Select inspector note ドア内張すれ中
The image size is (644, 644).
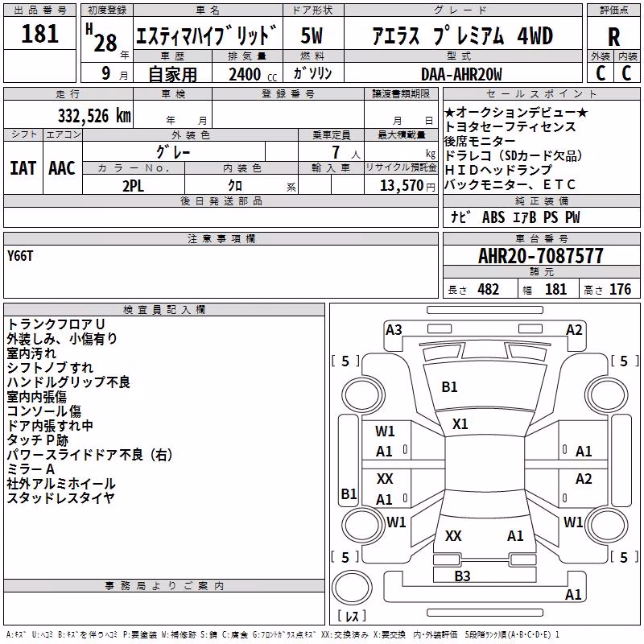(x=50, y=426)
